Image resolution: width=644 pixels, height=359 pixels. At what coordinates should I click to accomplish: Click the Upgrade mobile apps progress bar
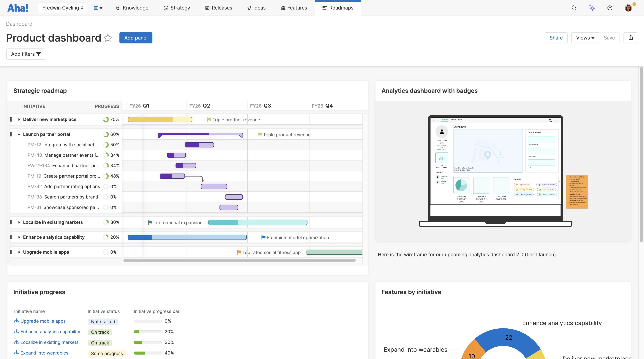[x=148, y=321]
